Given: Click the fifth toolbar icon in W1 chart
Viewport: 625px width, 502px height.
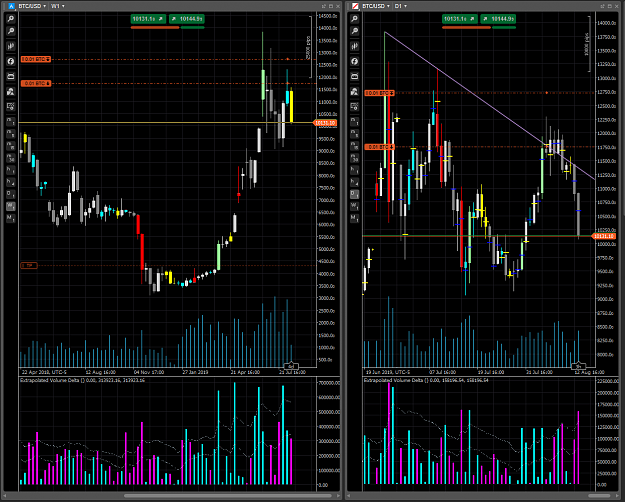Looking at the screenshot, I should (x=11, y=76).
